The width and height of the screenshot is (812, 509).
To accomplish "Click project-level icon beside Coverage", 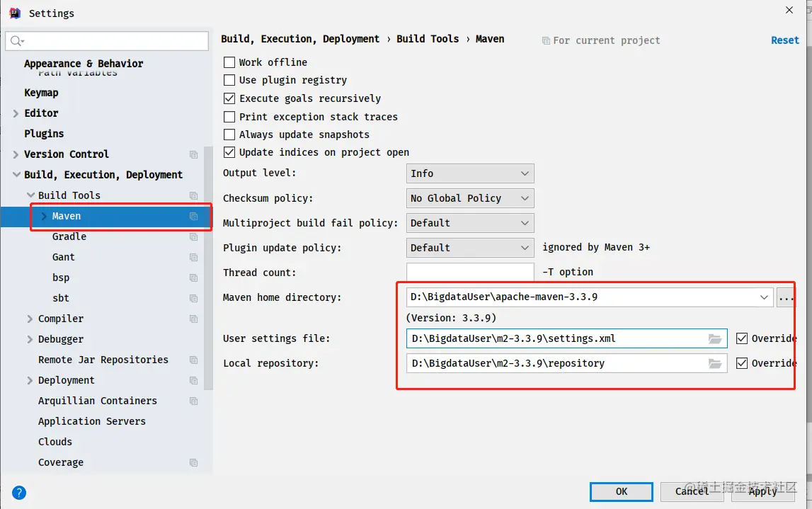I will [194, 462].
